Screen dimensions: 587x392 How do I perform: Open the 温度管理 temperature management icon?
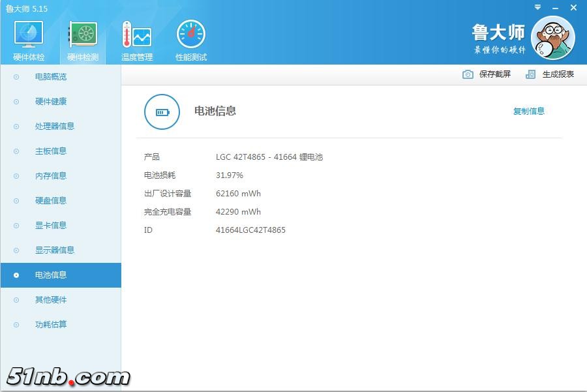pos(136,35)
